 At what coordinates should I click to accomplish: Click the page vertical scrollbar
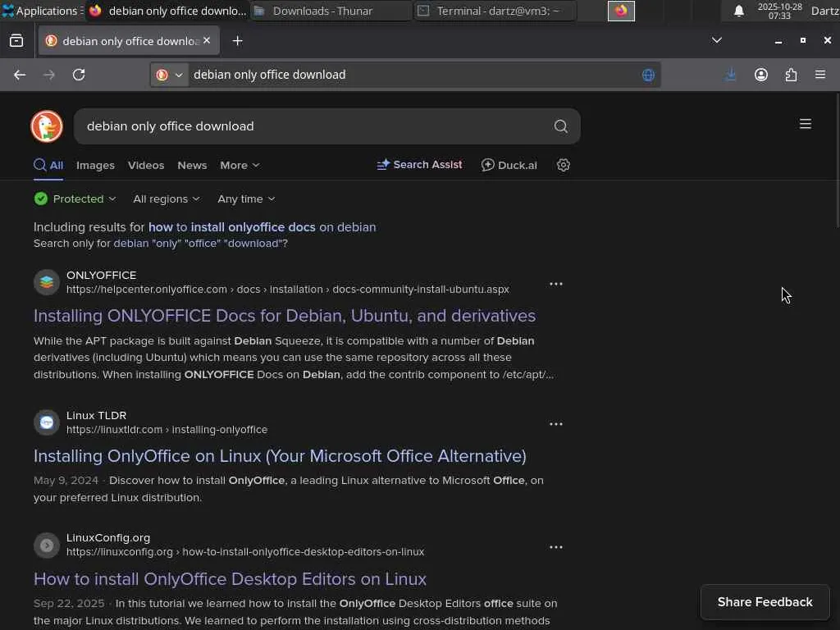tap(838, 161)
